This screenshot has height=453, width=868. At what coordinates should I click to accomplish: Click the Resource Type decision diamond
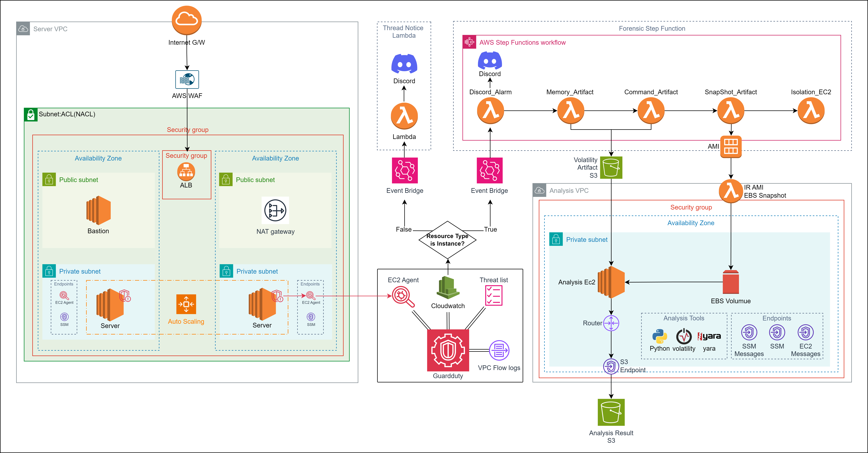pos(447,240)
